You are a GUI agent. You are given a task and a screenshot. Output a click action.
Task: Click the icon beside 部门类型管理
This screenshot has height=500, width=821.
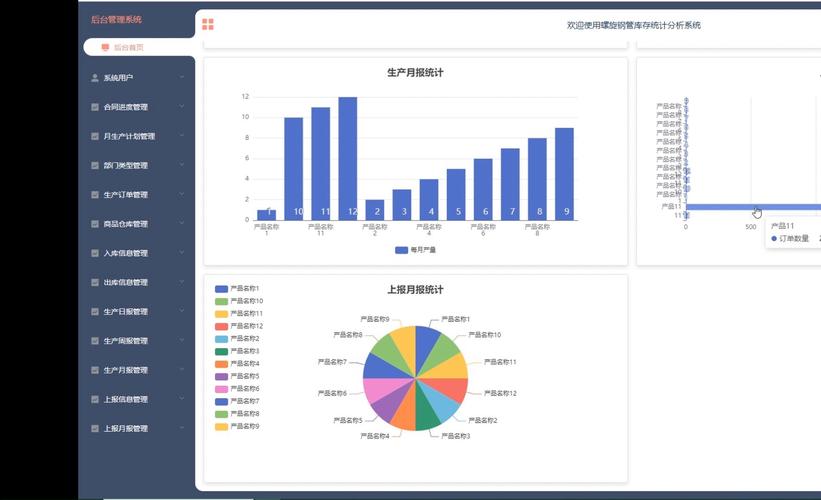pyautogui.click(x=95, y=165)
